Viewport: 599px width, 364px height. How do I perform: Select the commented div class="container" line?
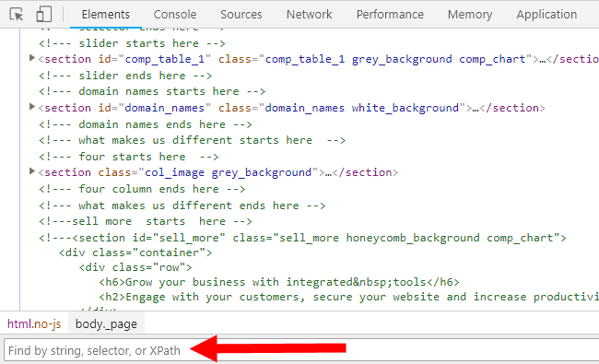point(135,252)
